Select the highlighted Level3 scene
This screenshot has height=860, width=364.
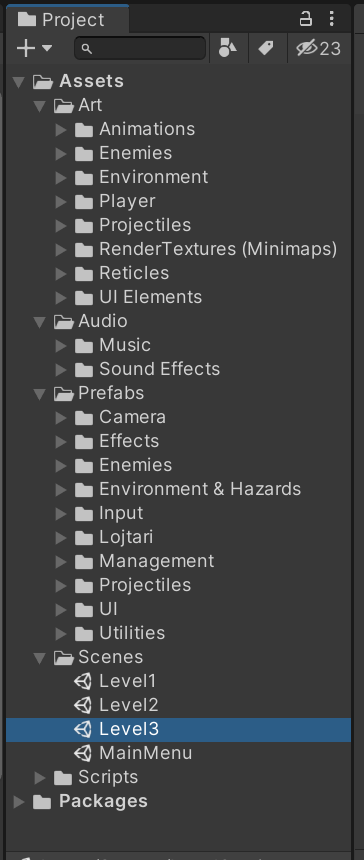click(x=178, y=729)
